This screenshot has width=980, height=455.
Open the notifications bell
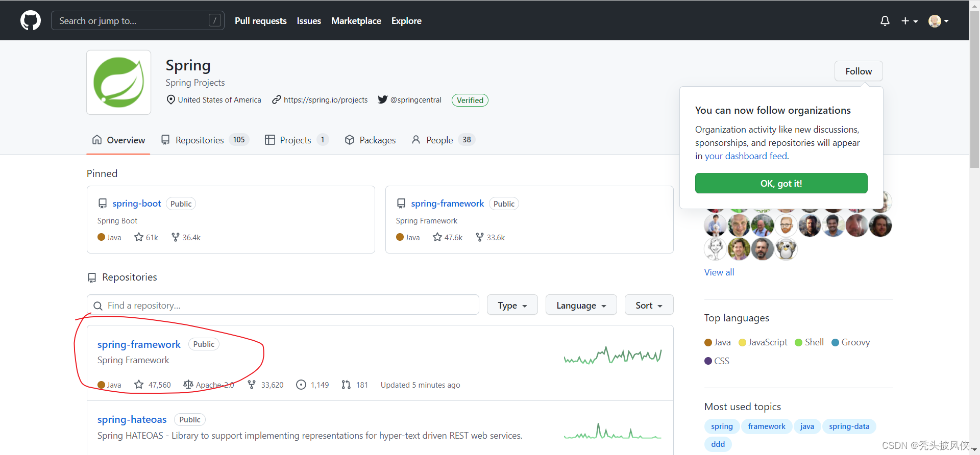click(885, 21)
